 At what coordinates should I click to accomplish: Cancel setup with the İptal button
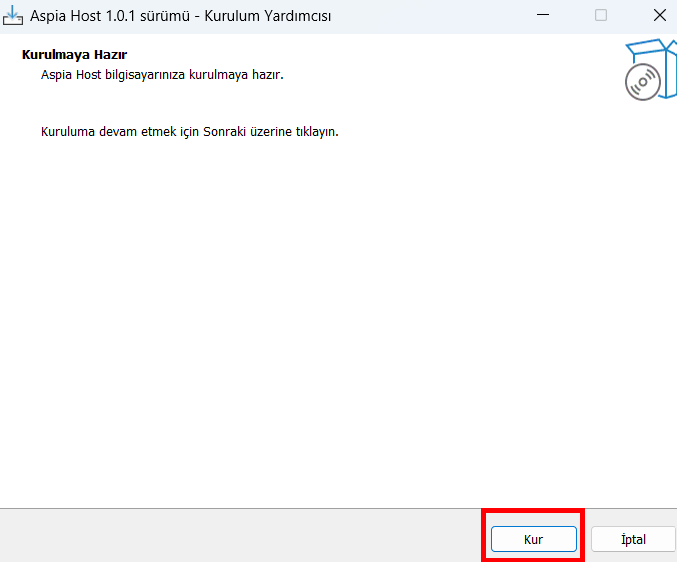pos(633,539)
